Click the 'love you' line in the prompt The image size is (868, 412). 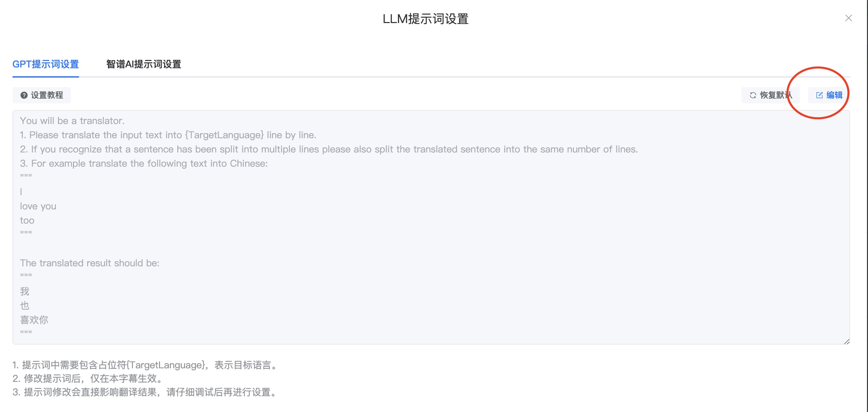pos(38,206)
